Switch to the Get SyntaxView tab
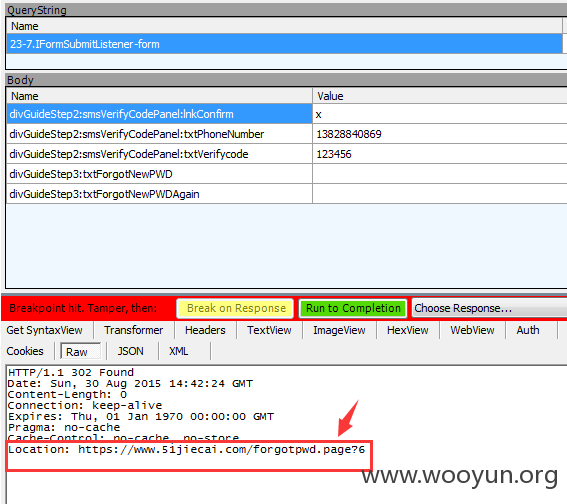This screenshot has width=567, height=504. click(x=44, y=330)
